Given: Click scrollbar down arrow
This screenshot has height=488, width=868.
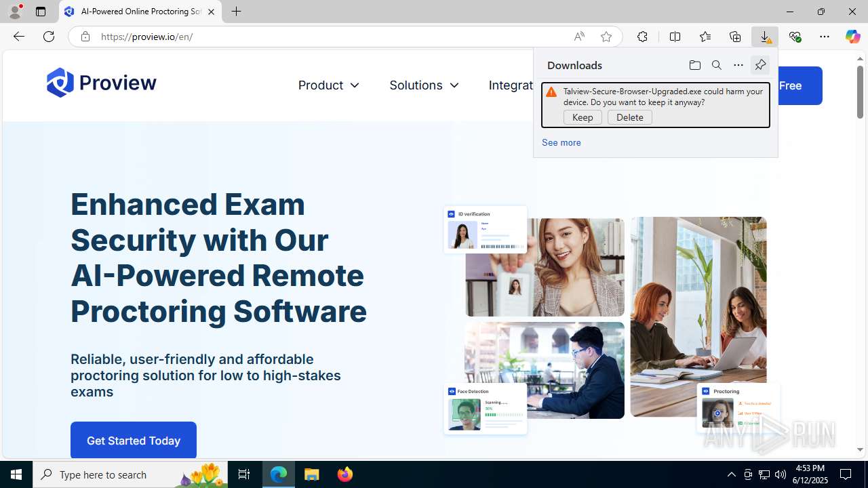Looking at the screenshot, I should pos(860,449).
